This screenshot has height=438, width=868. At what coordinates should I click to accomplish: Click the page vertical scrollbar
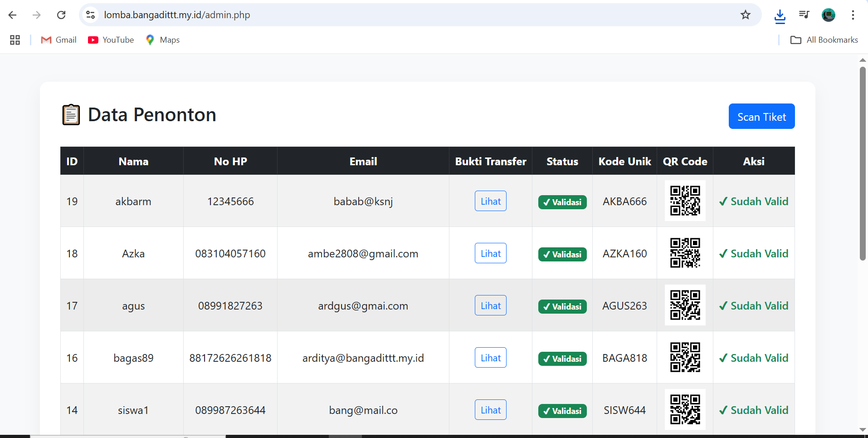(863, 163)
